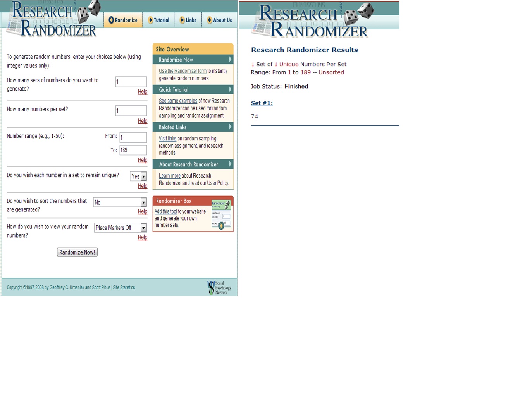Click the 'How many sets' input field
532x411 pixels.
pos(131,82)
